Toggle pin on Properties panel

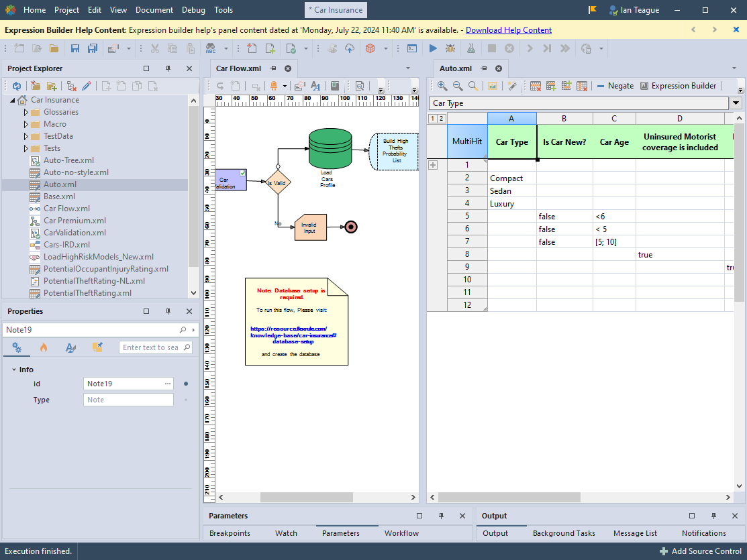click(x=168, y=311)
